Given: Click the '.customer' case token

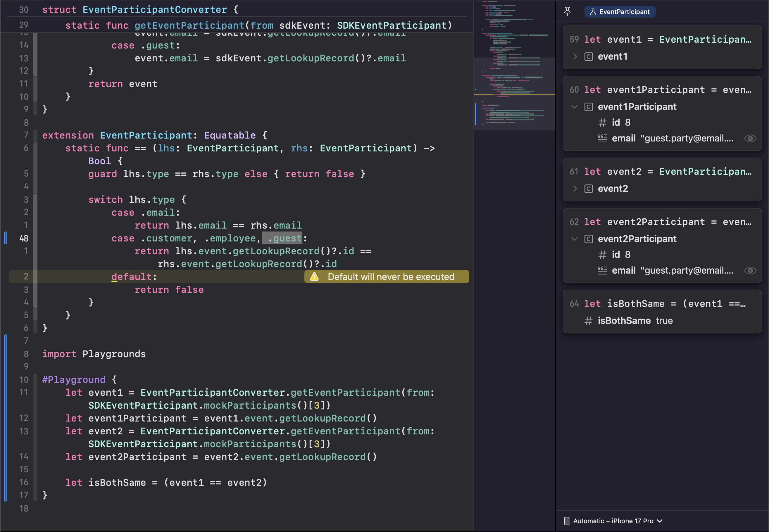Looking at the screenshot, I should (x=166, y=238).
